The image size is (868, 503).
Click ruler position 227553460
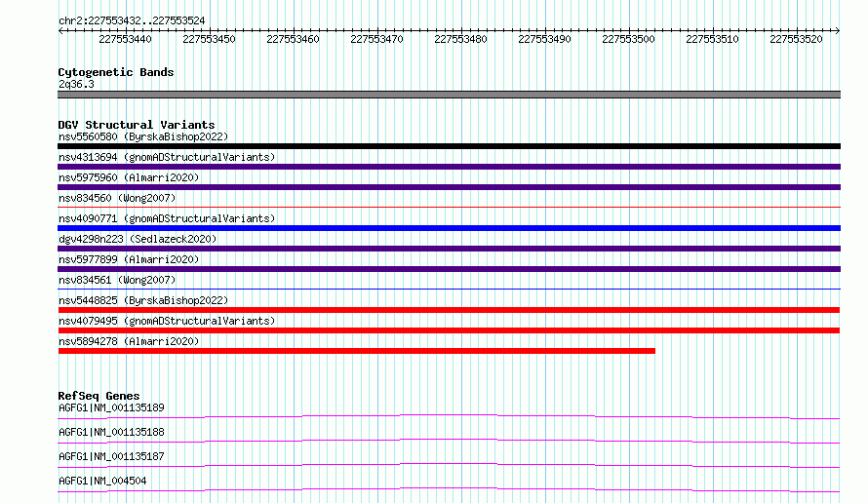[293, 39]
